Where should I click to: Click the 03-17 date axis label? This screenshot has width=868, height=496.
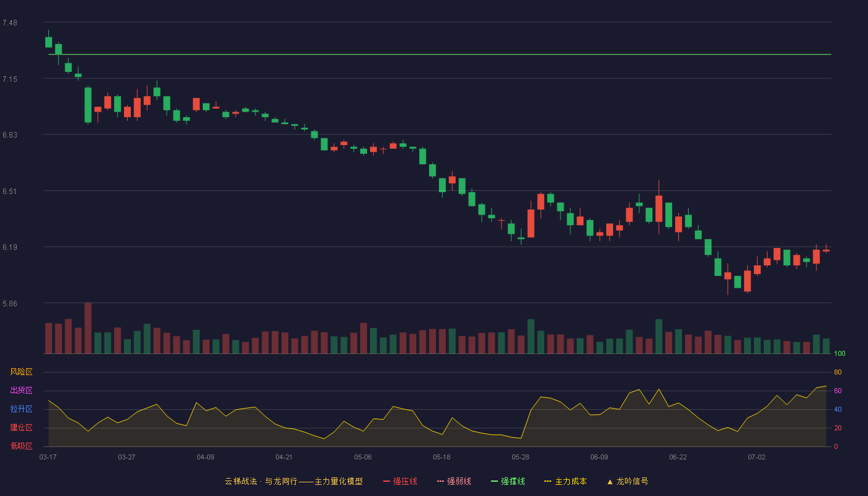click(x=48, y=457)
